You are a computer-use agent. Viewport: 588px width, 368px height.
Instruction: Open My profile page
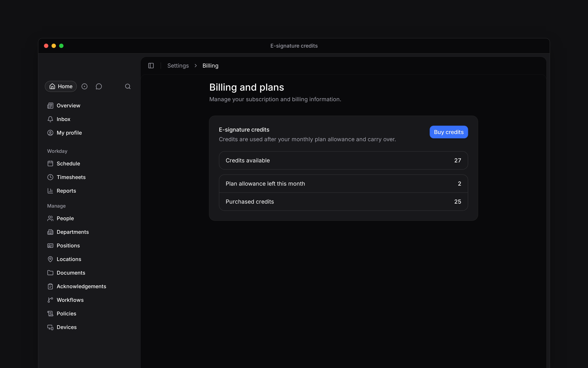[x=69, y=133]
